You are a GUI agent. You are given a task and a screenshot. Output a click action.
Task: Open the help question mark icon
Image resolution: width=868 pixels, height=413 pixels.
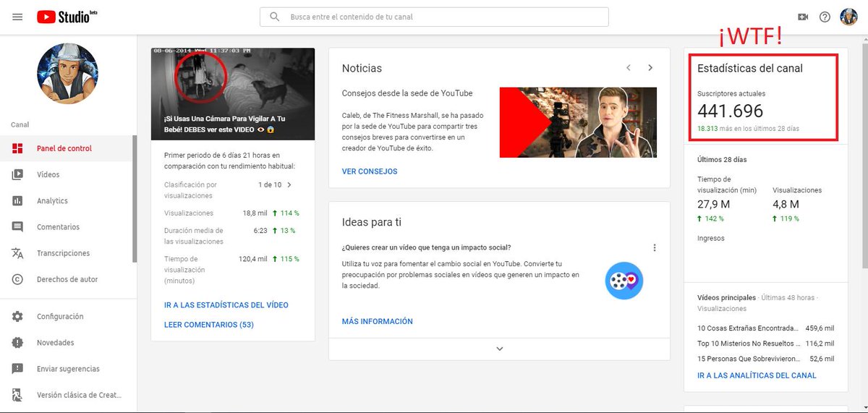point(825,17)
